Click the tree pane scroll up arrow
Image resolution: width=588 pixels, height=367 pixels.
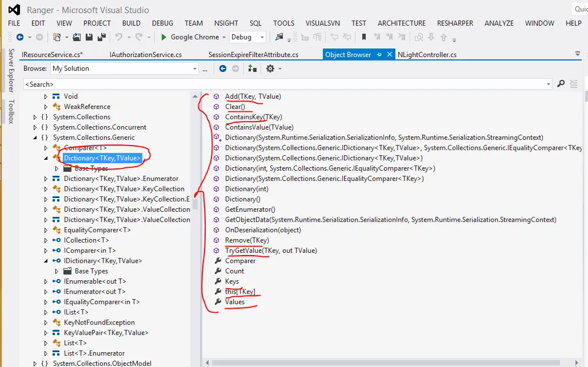pos(195,96)
